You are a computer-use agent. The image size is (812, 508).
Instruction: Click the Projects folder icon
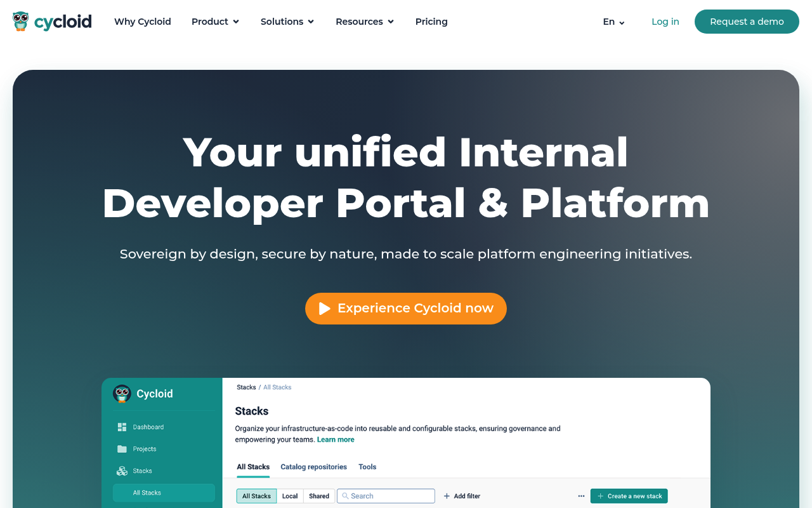pos(122,449)
